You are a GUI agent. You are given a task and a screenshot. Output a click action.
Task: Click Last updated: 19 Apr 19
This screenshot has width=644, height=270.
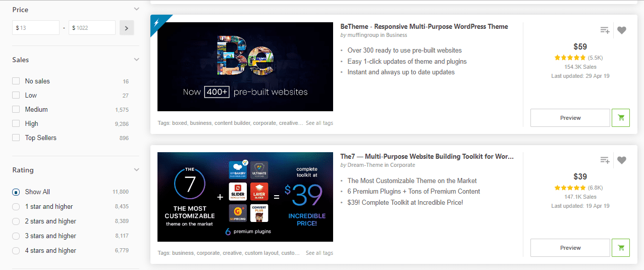[580, 206]
